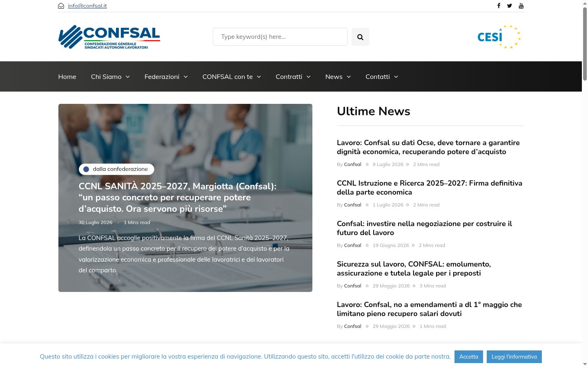Open the CONFSAL con te dropdown

(232, 76)
